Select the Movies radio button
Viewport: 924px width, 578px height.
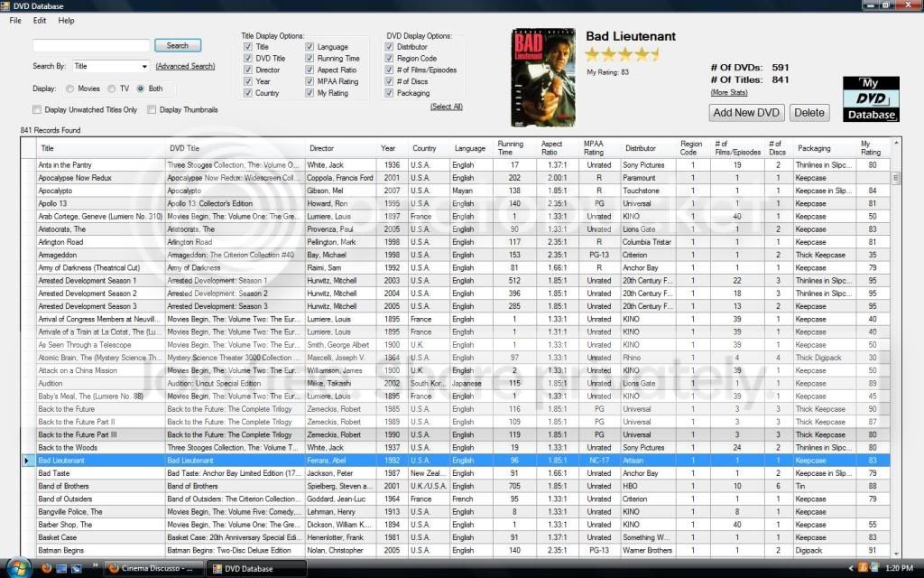coord(70,89)
